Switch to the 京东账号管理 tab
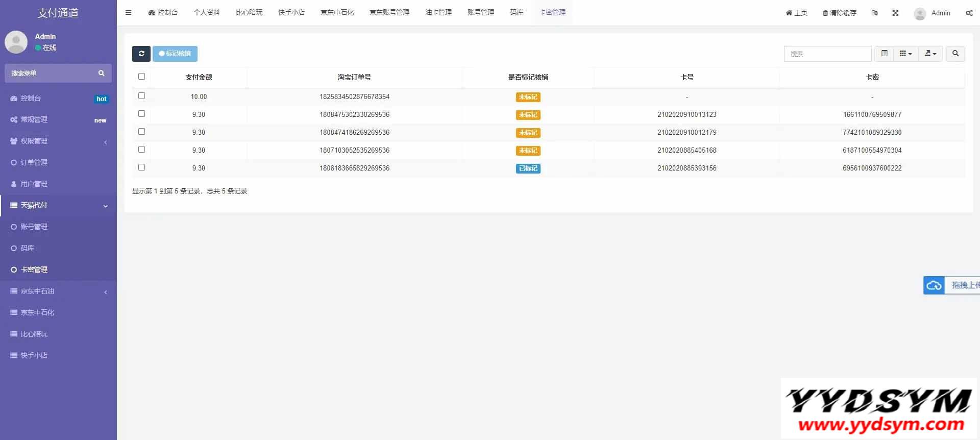This screenshot has height=440, width=980. (x=389, y=13)
